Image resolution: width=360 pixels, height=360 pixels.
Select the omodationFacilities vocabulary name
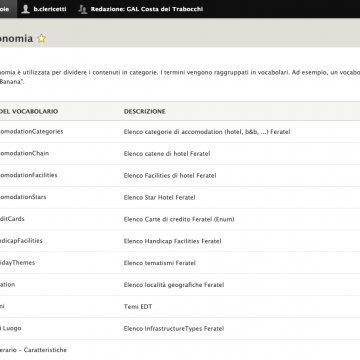(x=29, y=175)
